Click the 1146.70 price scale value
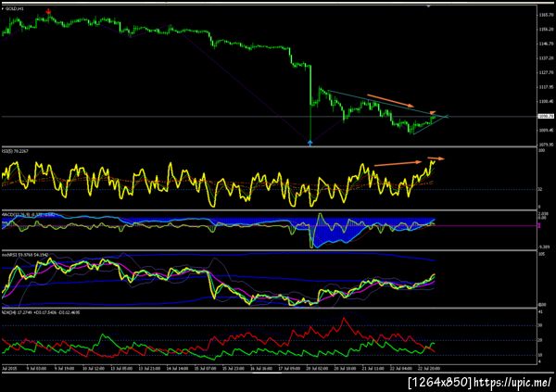 [546, 44]
